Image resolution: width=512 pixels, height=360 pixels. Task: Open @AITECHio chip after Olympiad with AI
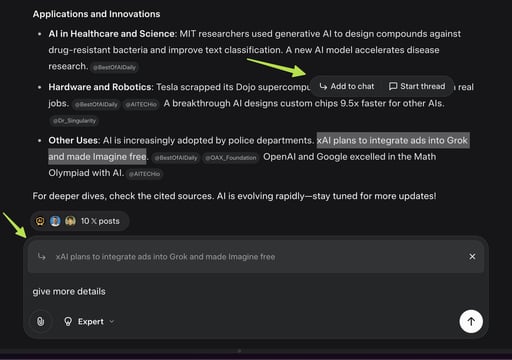144,174
